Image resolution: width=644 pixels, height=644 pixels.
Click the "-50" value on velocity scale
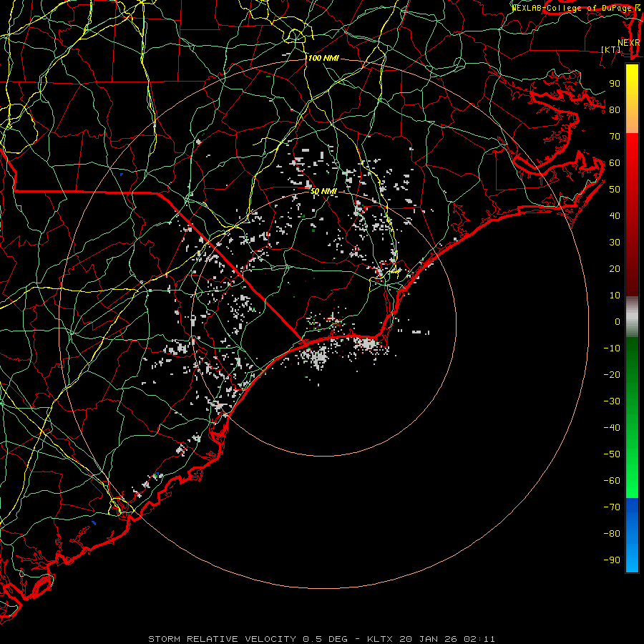(x=612, y=454)
